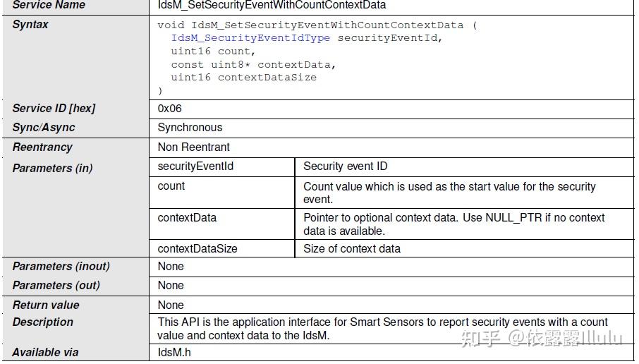This screenshot has height=364, width=639.
Task: Click the Parameters (in) row label
Action: pos(52,168)
